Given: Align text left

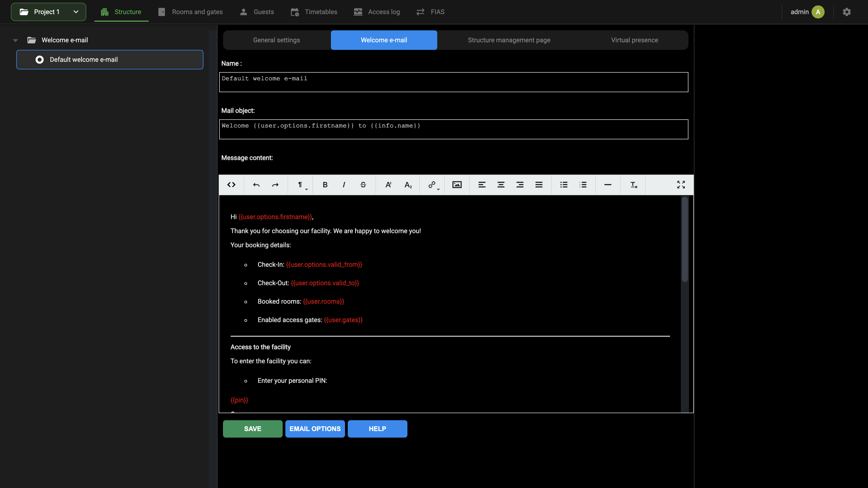Looking at the screenshot, I should pos(482,185).
